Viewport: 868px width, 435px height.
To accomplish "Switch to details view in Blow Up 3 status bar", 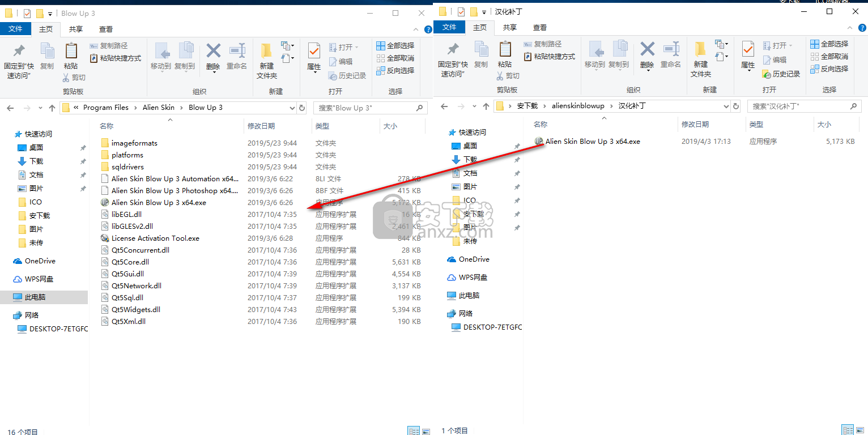I will (x=414, y=431).
